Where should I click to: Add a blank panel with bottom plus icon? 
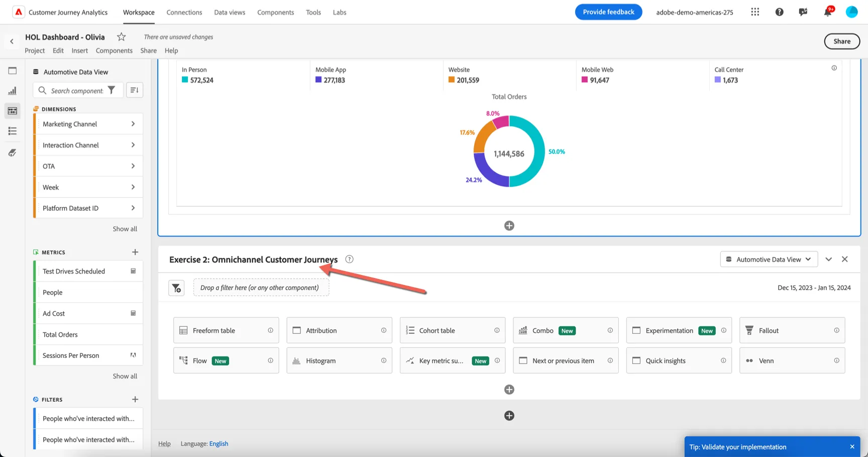[509, 416]
